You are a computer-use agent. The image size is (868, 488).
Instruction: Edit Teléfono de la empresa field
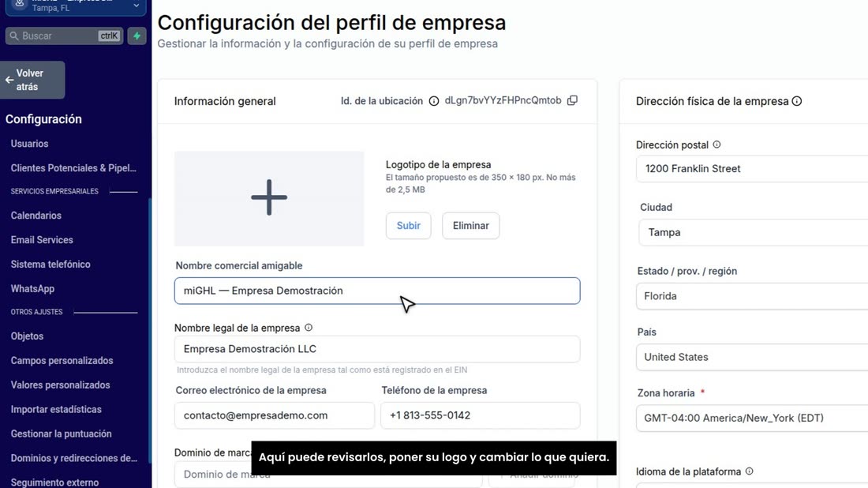480,415
